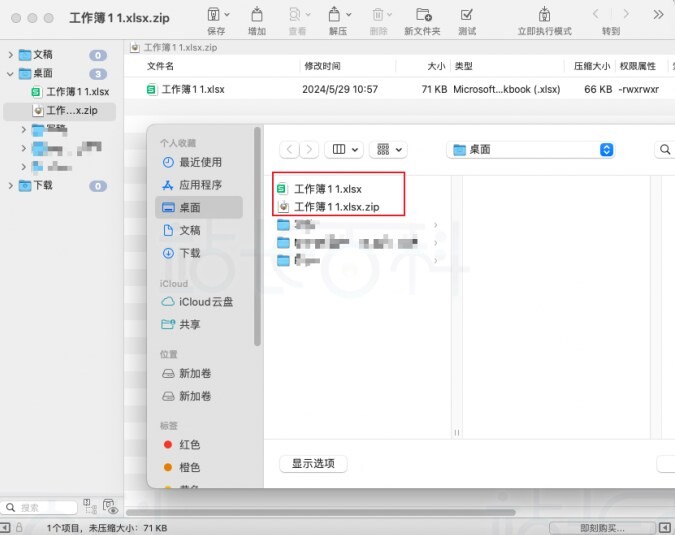Go forward with the toolbar right arrow
Screen dimensions: 675x535
click(x=626, y=15)
